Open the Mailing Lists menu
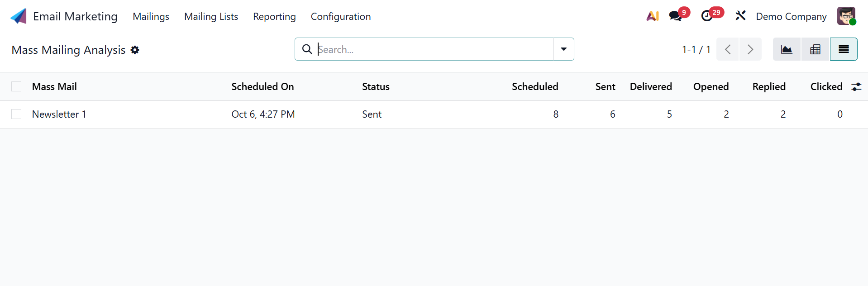 point(211,17)
